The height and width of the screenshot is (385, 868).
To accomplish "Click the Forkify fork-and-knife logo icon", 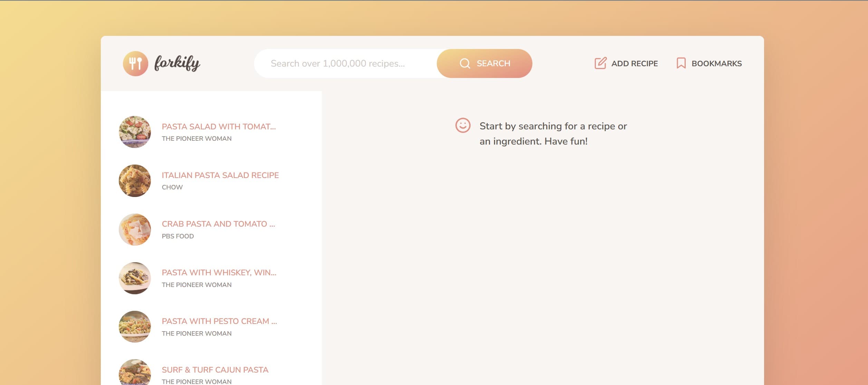I will (135, 63).
